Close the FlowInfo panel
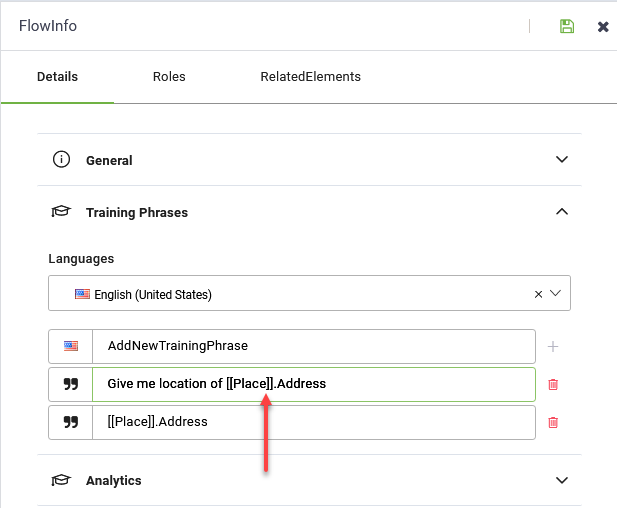The width and height of the screenshot is (617, 508). (x=603, y=27)
